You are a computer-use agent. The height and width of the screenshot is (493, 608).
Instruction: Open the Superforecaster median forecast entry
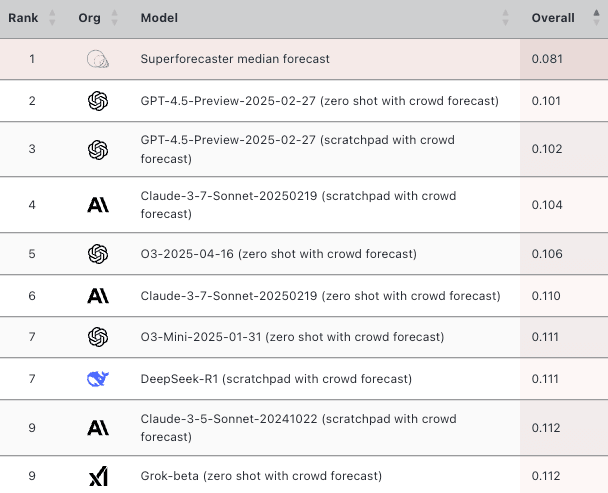(235, 59)
